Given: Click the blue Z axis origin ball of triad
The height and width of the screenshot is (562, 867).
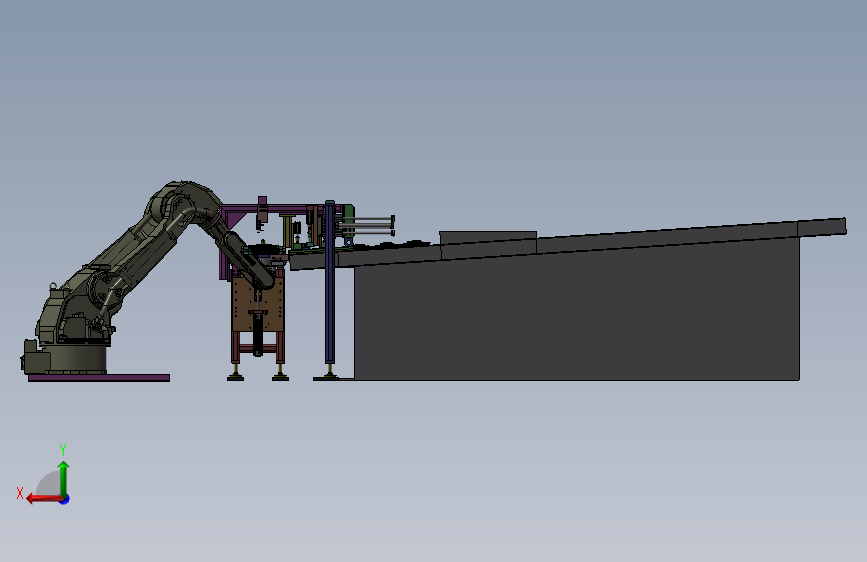Looking at the screenshot, I should pyautogui.click(x=65, y=500).
